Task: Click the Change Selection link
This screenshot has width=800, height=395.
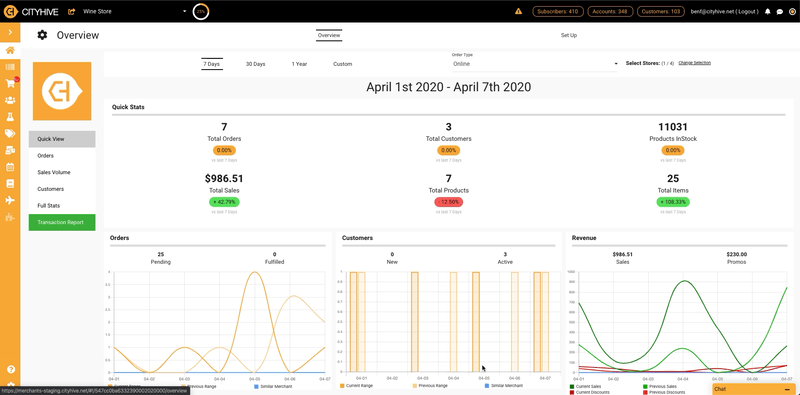Action: click(694, 63)
